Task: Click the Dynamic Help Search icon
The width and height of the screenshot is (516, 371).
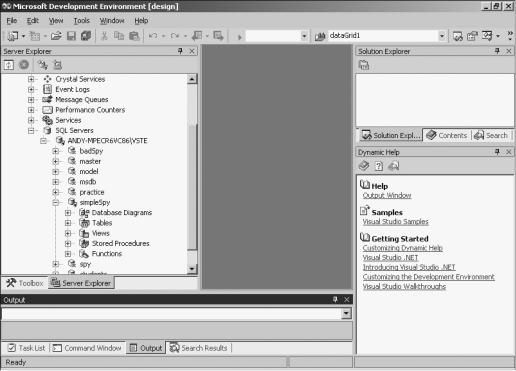Action: (394, 166)
